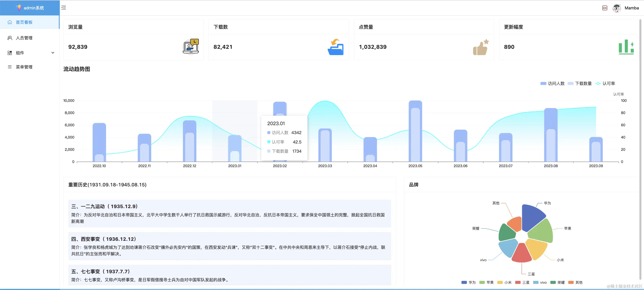Click the Mamba username in top bar
The width and height of the screenshot is (644, 290).
coord(632,8)
